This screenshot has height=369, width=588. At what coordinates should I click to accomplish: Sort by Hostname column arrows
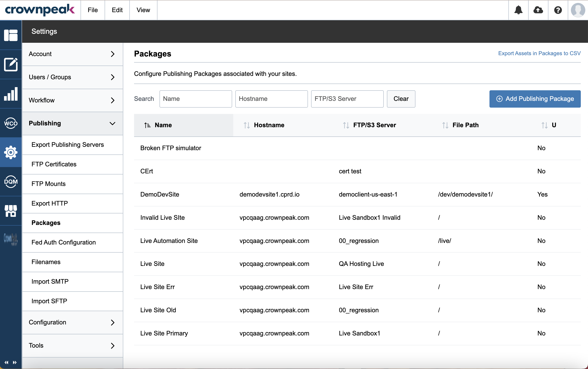(247, 125)
